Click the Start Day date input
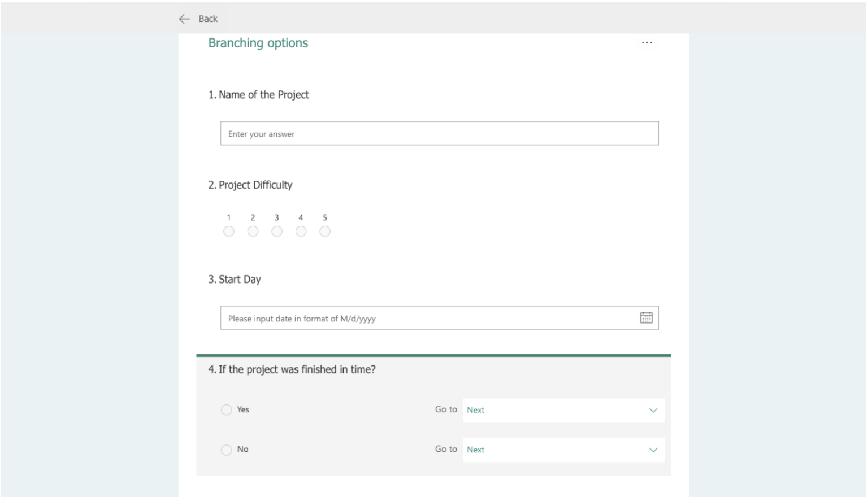868x497 pixels. tap(396, 317)
